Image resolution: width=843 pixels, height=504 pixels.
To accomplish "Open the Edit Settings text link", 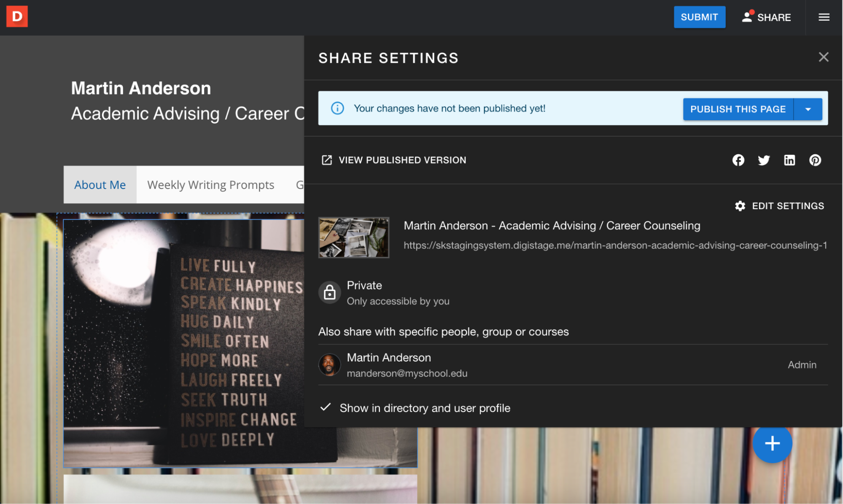I will 788,206.
